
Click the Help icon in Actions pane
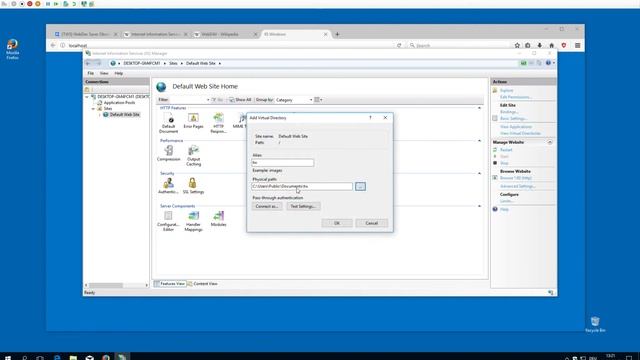click(495, 209)
